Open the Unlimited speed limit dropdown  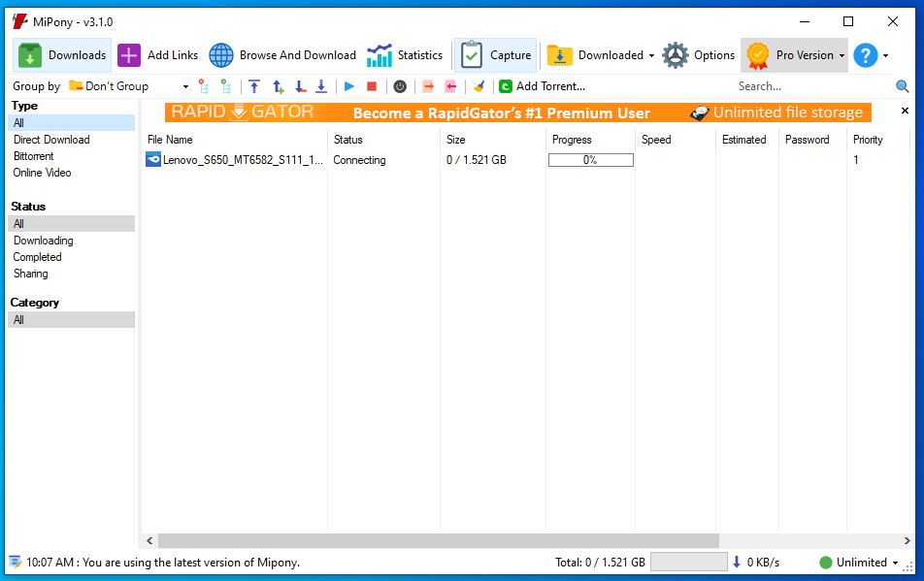coord(859,563)
